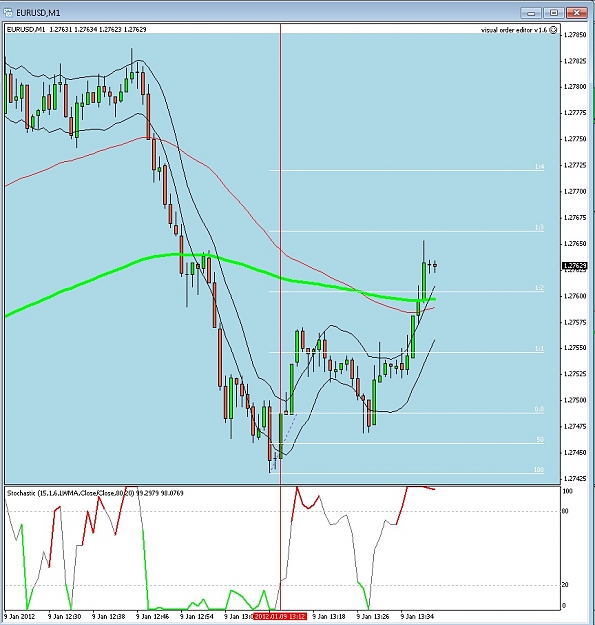This screenshot has width=595, height=625.
Task: Click the EURUSD,M1 OHLC header text
Action: (x=77, y=29)
